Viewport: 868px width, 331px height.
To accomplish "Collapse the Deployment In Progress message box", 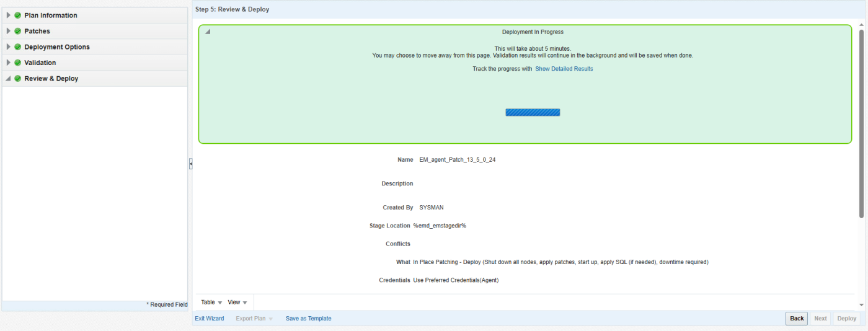I will 208,32.
